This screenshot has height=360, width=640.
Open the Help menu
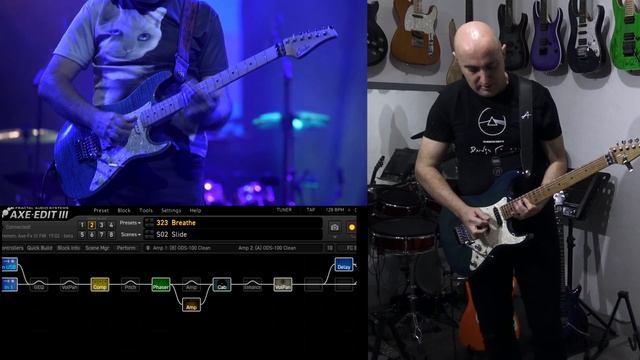click(195, 211)
